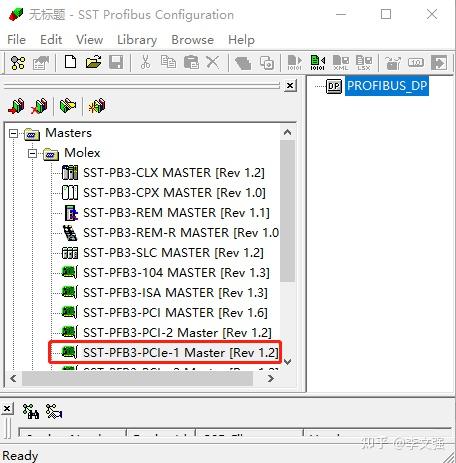Click the Delete X toolbar icon

[213, 62]
